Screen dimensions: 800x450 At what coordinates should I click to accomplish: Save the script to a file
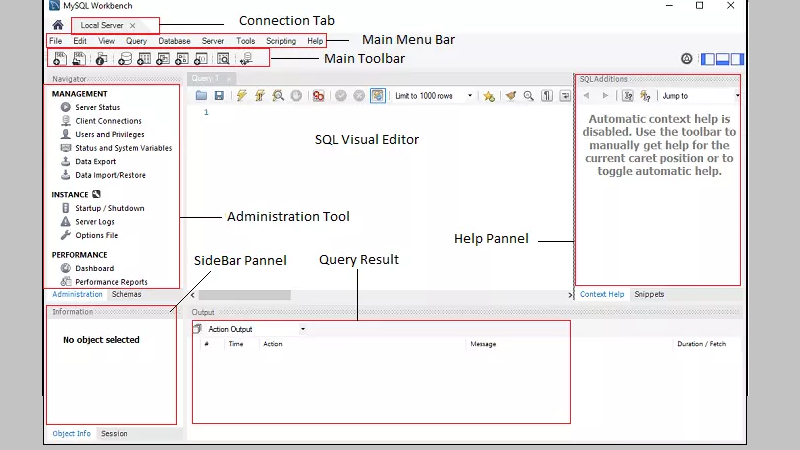(x=219, y=95)
